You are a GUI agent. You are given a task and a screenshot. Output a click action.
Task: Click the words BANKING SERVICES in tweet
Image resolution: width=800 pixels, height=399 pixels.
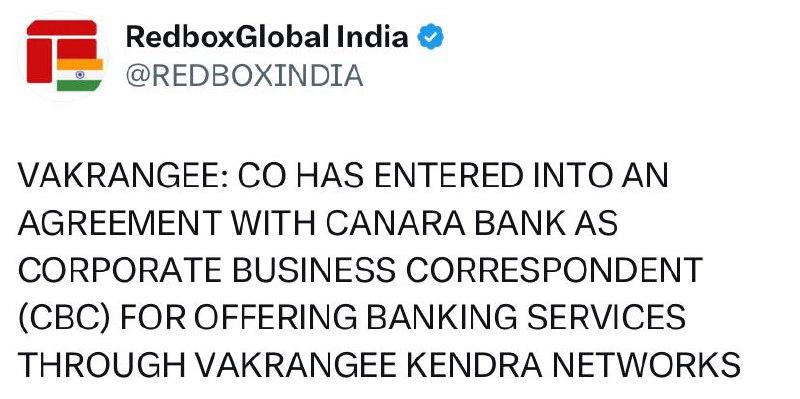[x=526, y=317]
